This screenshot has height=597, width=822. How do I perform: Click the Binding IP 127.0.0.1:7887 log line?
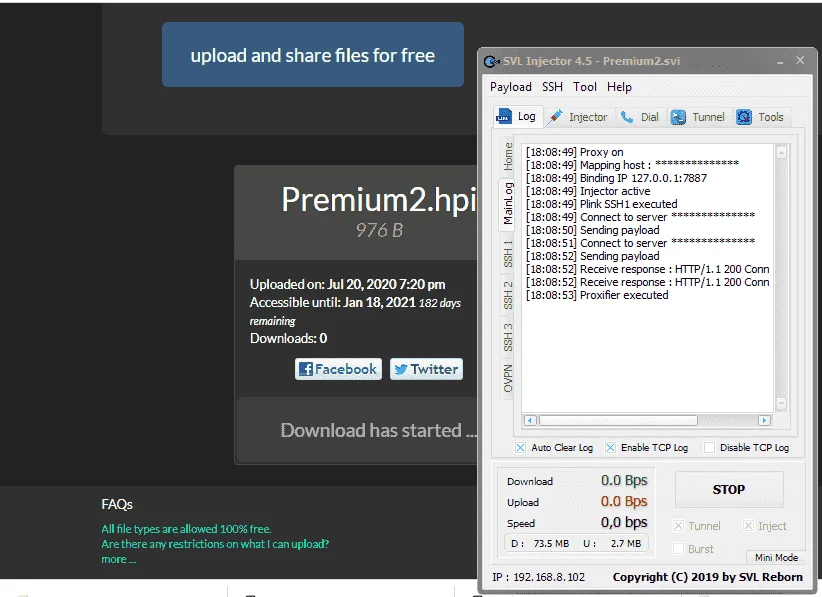(616, 178)
